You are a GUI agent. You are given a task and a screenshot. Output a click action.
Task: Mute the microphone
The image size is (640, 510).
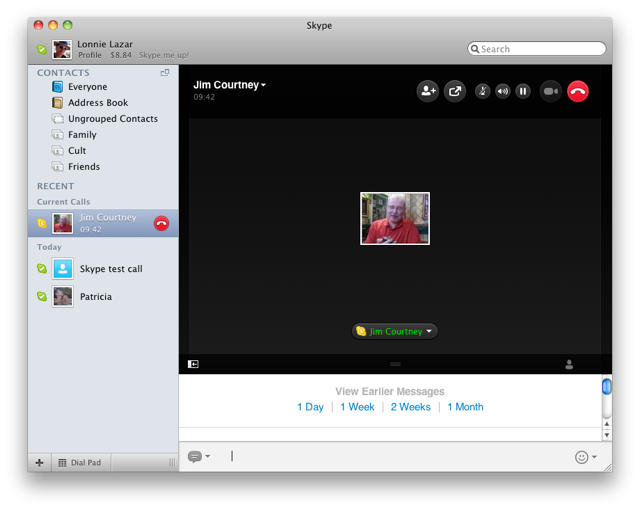pos(482,91)
